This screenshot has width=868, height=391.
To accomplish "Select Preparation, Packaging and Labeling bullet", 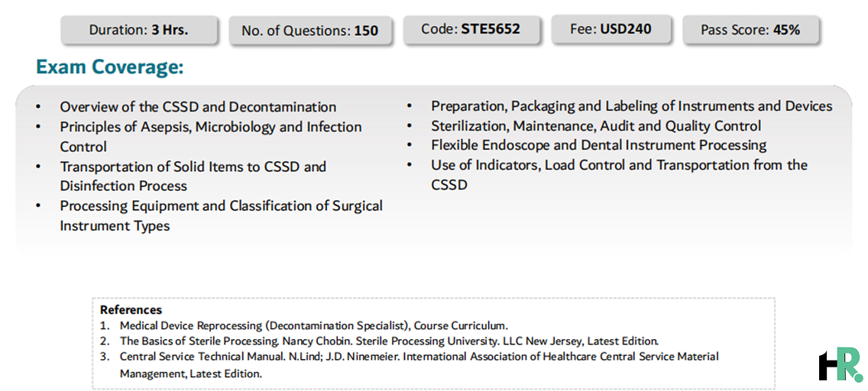I will (632, 105).
